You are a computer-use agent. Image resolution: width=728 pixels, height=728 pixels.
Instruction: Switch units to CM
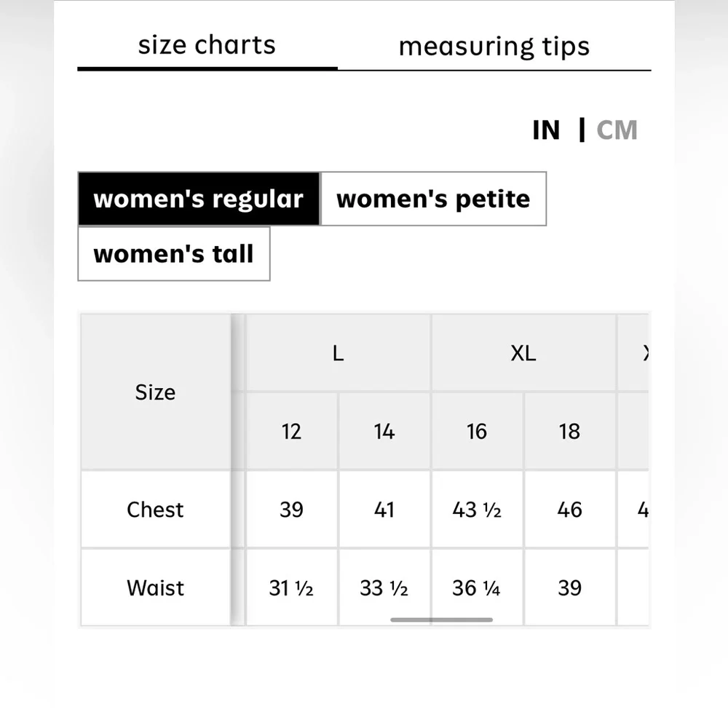[617, 130]
